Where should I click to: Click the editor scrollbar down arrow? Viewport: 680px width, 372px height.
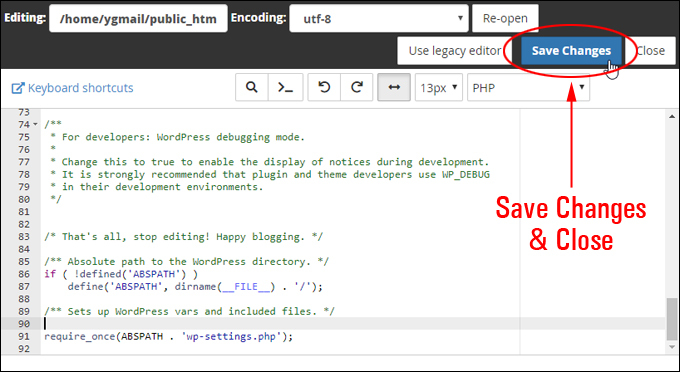pos(672,347)
